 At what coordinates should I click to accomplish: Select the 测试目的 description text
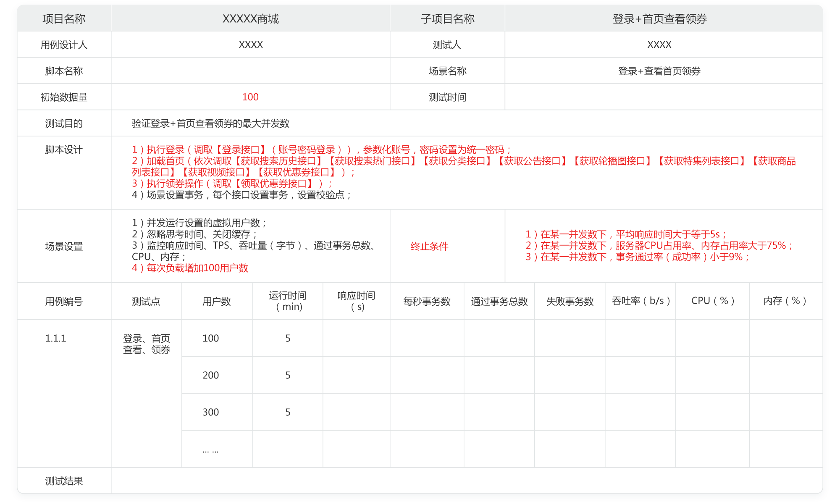point(210,123)
